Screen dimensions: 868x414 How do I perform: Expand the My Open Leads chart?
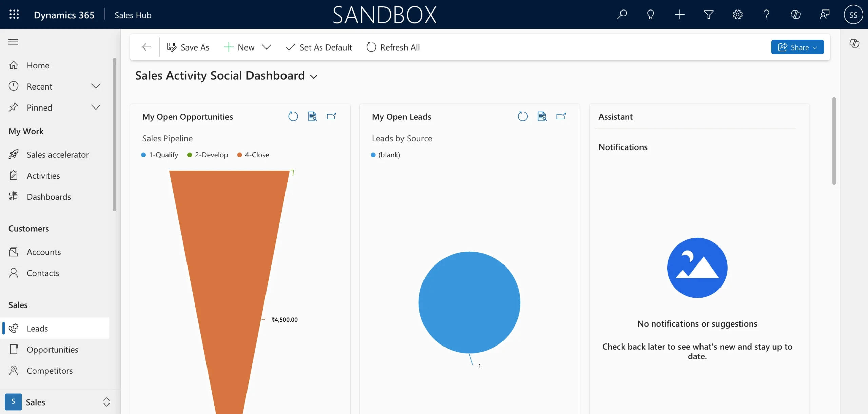click(x=561, y=116)
